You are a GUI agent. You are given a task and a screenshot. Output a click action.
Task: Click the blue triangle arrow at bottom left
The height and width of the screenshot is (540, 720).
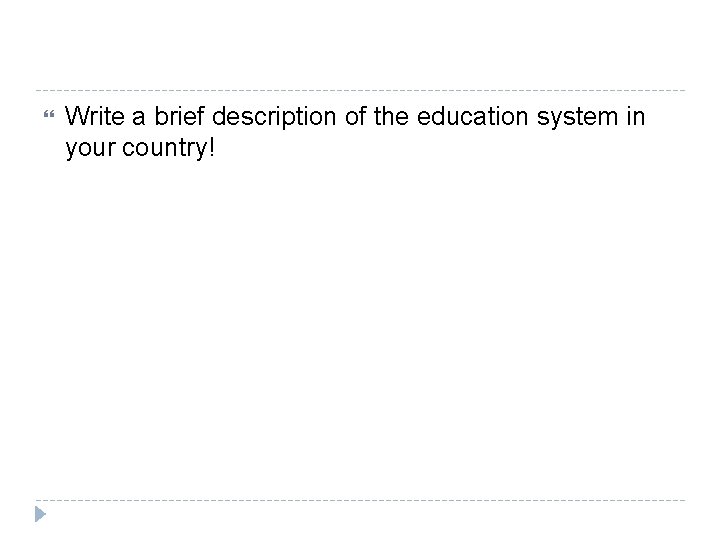(x=40, y=514)
